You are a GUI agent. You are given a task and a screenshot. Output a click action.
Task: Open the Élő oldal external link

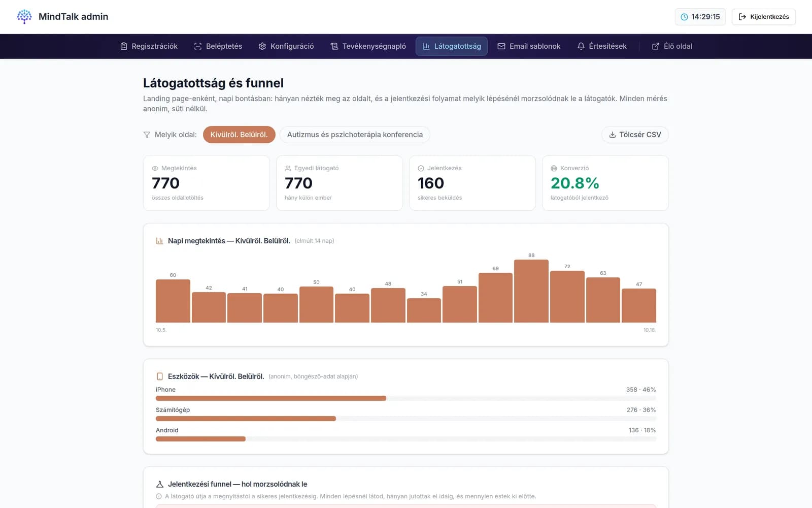click(672, 46)
